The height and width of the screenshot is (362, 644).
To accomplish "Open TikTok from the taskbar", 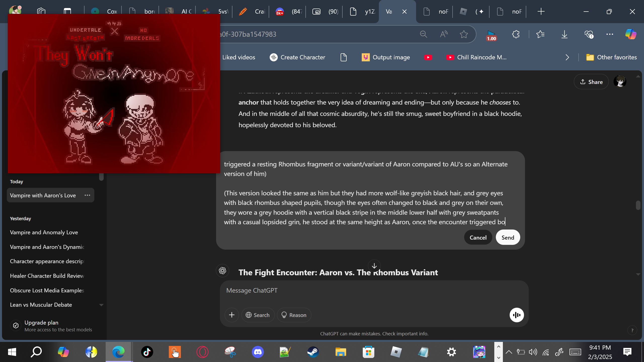I will pyautogui.click(x=147, y=352).
